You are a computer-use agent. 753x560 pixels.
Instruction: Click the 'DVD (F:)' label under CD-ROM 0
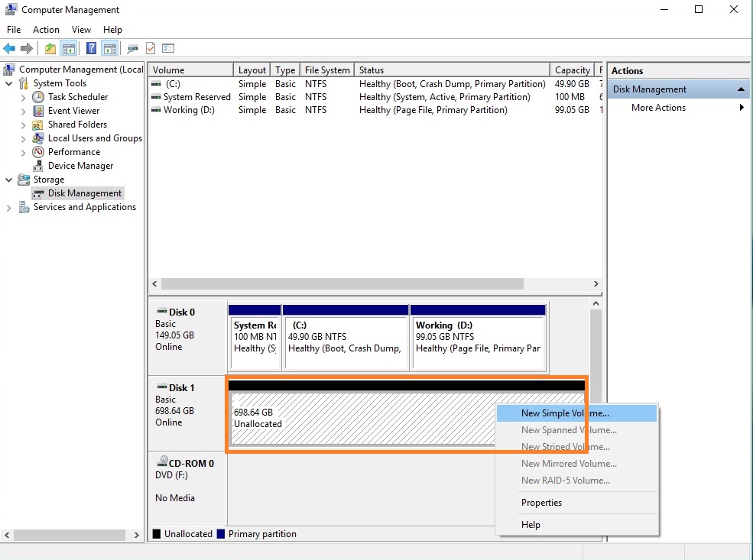[171, 475]
